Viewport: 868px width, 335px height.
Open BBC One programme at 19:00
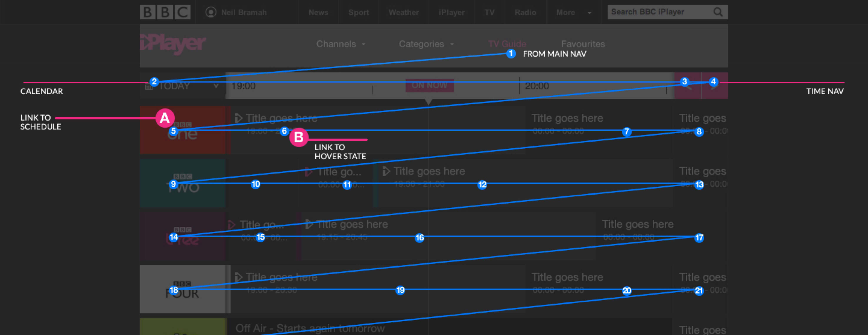tap(378, 130)
